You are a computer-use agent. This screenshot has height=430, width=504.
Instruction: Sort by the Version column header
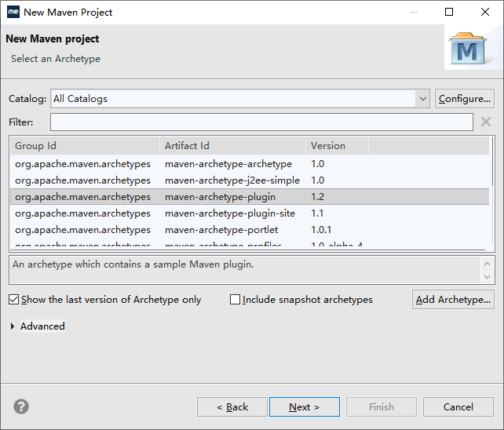337,146
